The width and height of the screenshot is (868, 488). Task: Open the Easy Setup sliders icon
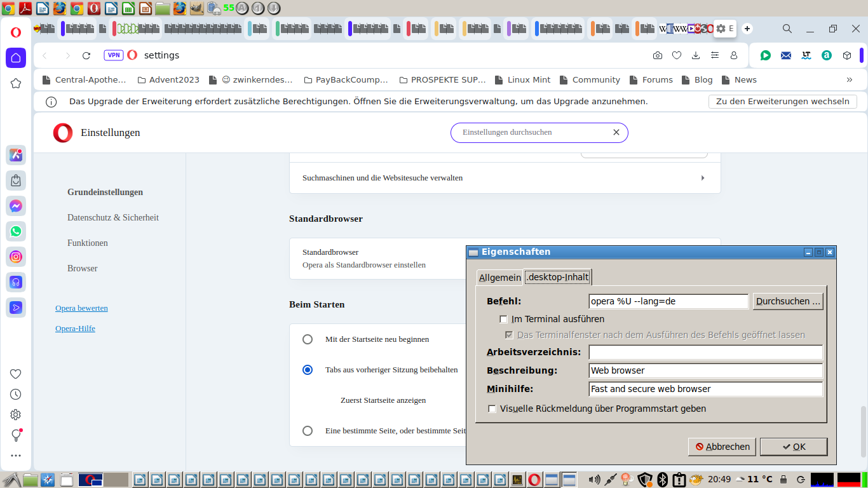point(715,55)
